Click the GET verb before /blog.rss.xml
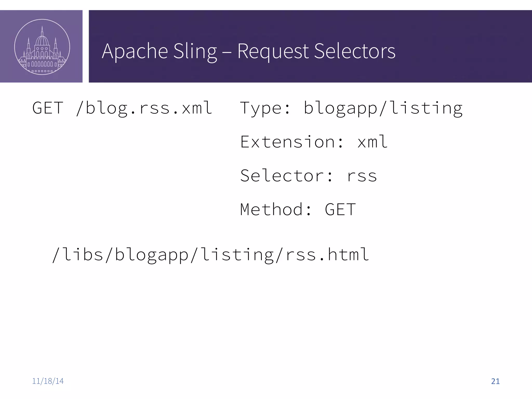This screenshot has height=399, width=532. coord(48,108)
